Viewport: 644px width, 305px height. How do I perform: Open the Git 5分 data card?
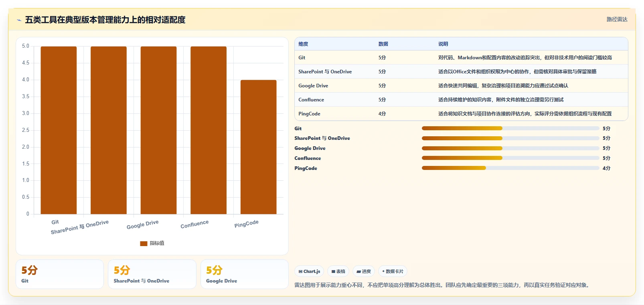[60, 274]
